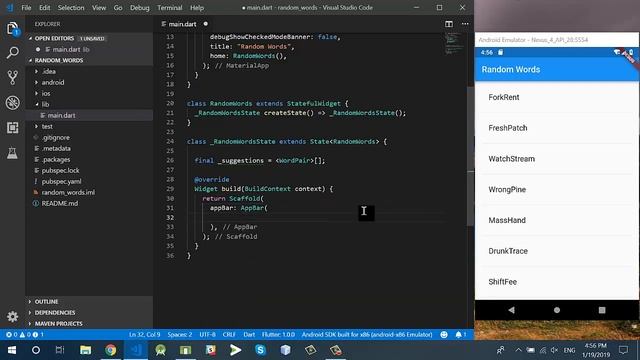640x360 pixels.
Task: Open the Search view in activity bar
Action: coord(13,53)
